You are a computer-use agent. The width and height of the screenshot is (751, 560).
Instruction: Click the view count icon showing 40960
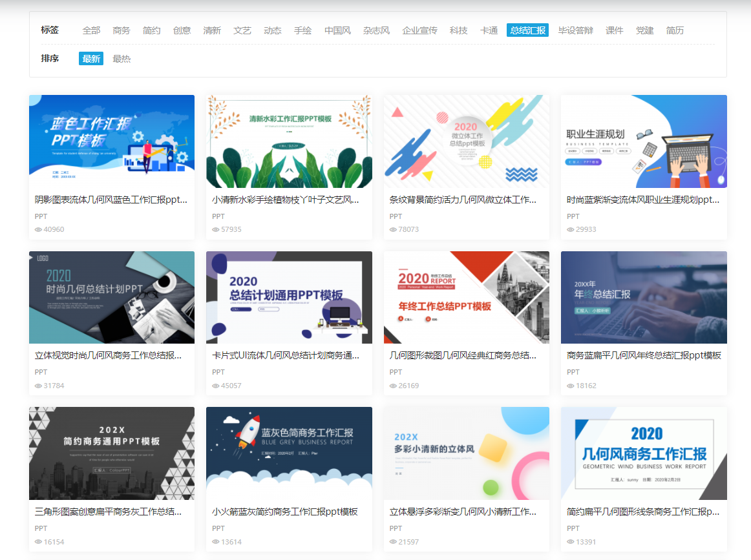[x=38, y=230]
